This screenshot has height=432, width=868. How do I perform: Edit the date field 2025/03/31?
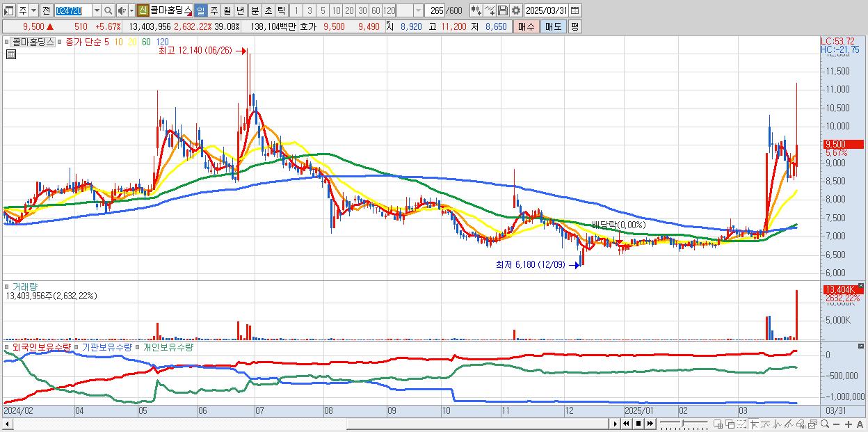pyautogui.click(x=546, y=10)
